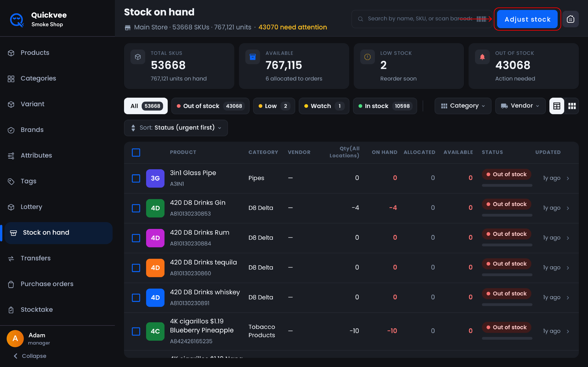Click the Tags sidebar icon
Screen dimensions: 588x367
click(x=11, y=182)
